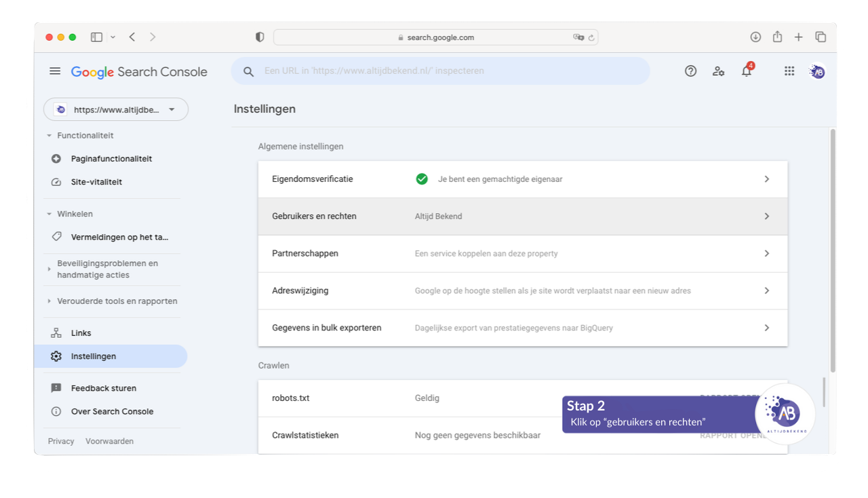Collapse the Functionaliteit section
The image size is (868, 498).
[x=50, y=136]
